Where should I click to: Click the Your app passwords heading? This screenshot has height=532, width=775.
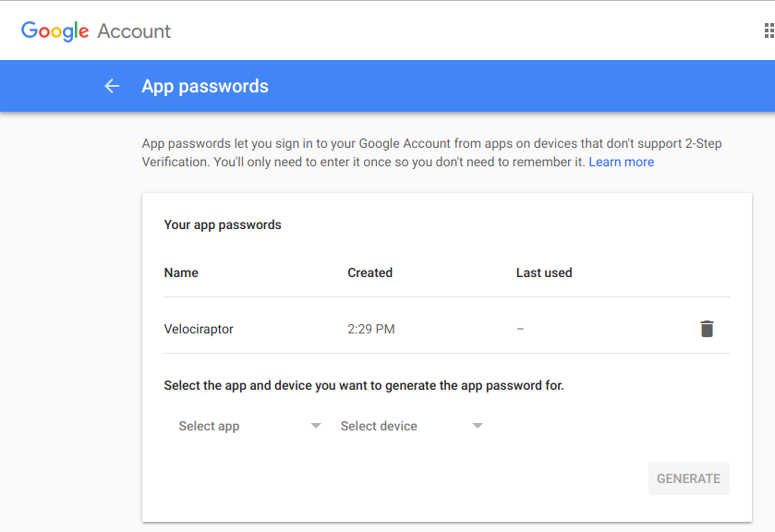(223, 224)
